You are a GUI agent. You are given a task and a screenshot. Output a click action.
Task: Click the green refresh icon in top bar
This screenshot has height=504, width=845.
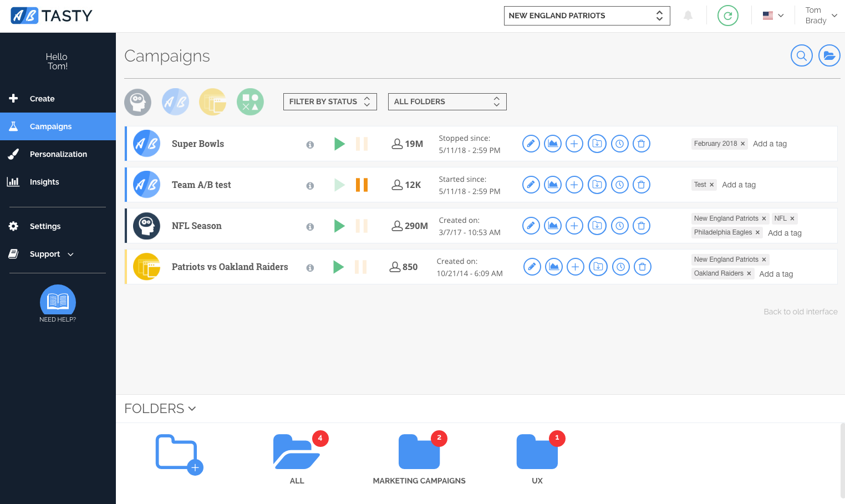727,16
